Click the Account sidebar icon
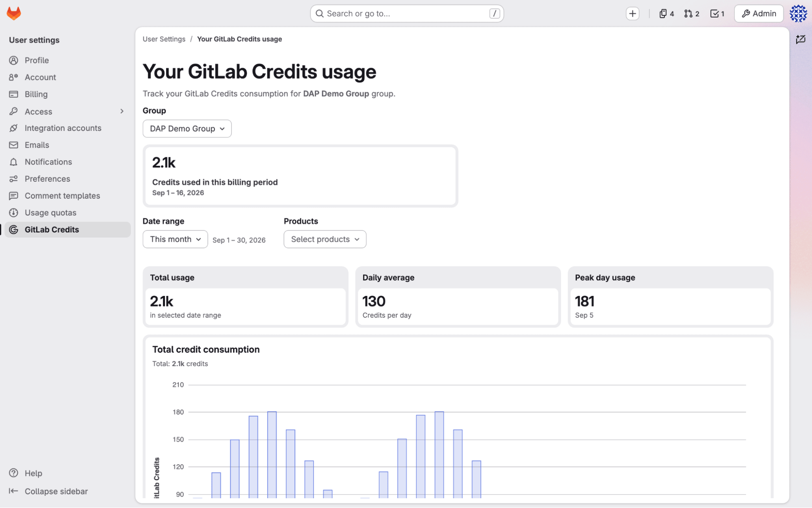Image resolution: width=812 pixels, height=508 pixels. [13, 77]
